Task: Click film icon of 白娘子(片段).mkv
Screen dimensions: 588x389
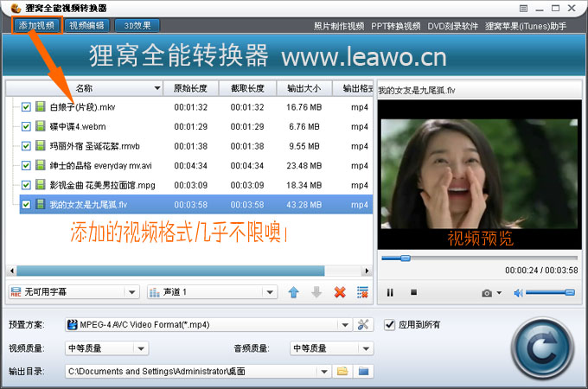Action: pos(41,107)
